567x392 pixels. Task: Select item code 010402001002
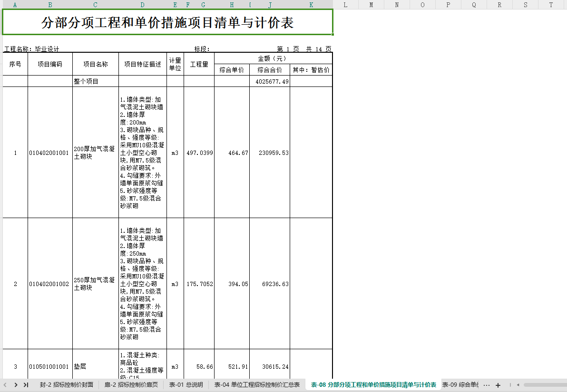click(49, 284)
